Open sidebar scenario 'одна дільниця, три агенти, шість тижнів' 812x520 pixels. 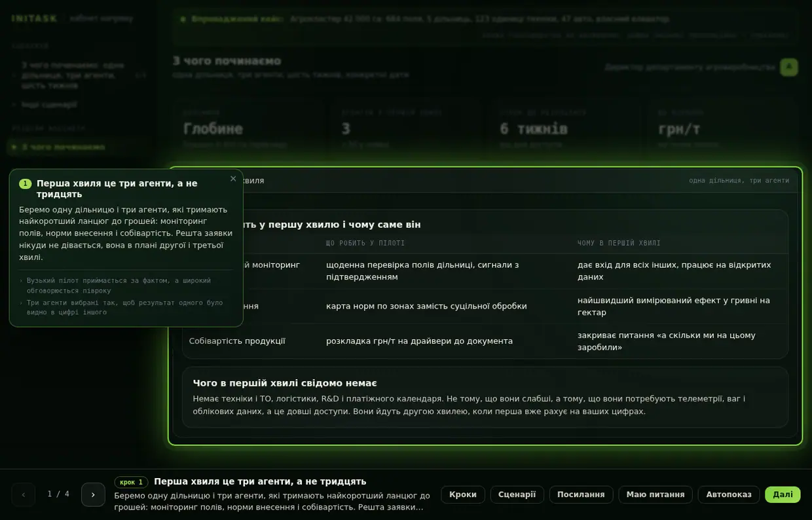(x=77, y=75)
